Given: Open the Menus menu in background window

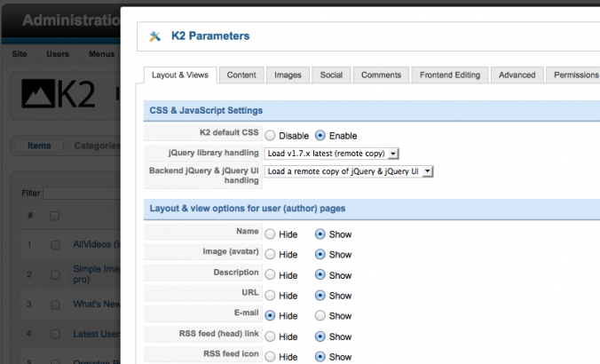Looking at the screenshot, I should pyautogui.click(x=101, y=54).
